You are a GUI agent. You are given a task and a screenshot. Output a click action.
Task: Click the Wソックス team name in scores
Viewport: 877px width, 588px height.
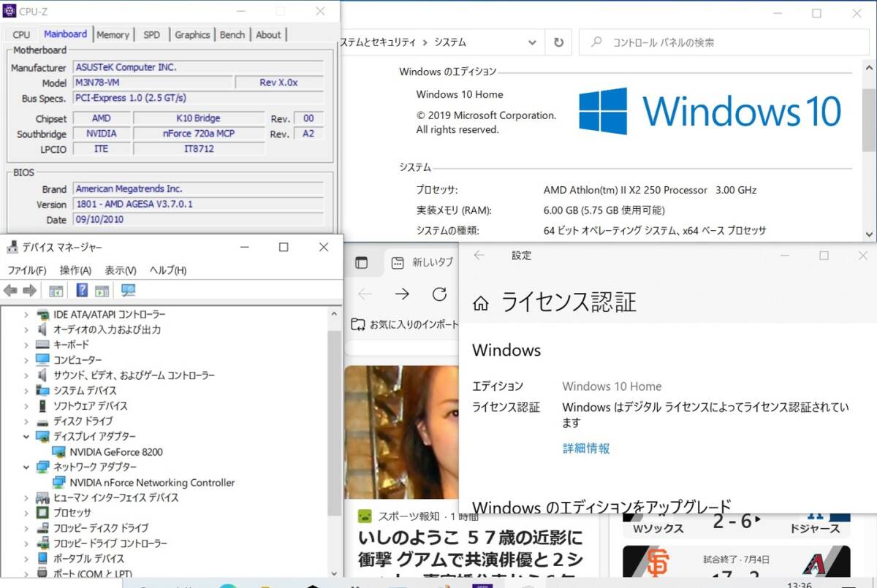(x=658, y=528)
